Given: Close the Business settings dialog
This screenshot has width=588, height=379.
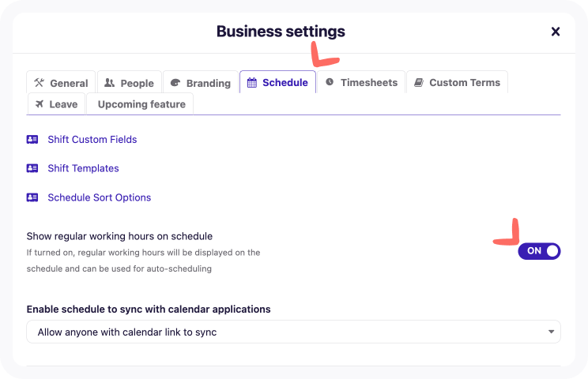Looking at the screenshot, I should (x=556, y=32).
